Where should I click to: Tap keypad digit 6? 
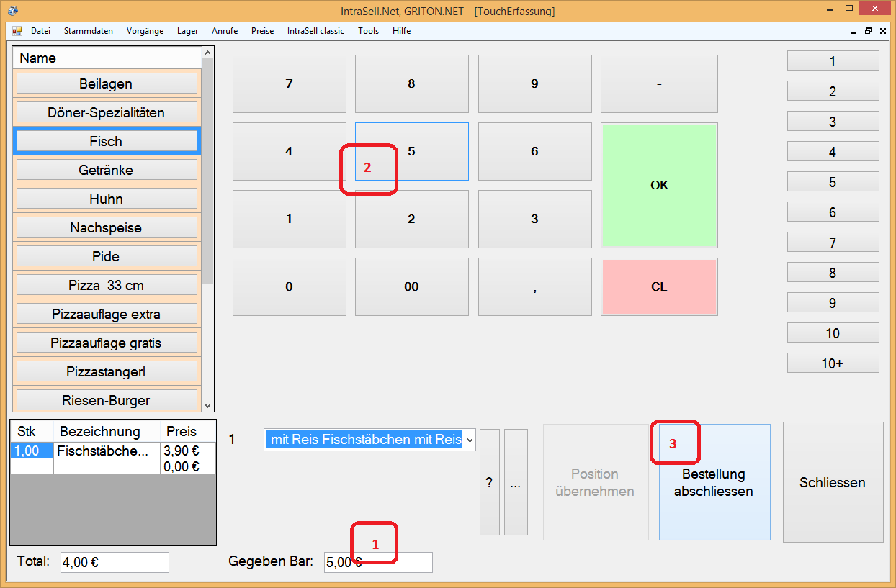point(534,151)
